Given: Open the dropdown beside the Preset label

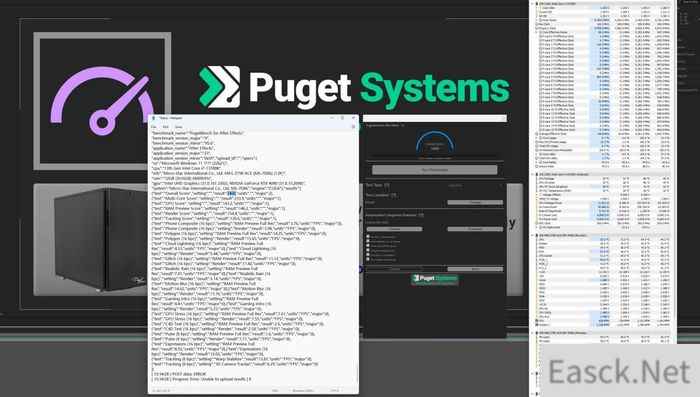Looking at the screenshot, I should tap(475, 202).
